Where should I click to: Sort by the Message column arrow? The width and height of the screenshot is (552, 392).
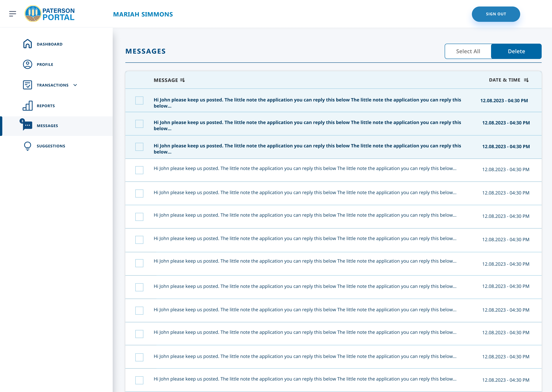tap(182, 80)
